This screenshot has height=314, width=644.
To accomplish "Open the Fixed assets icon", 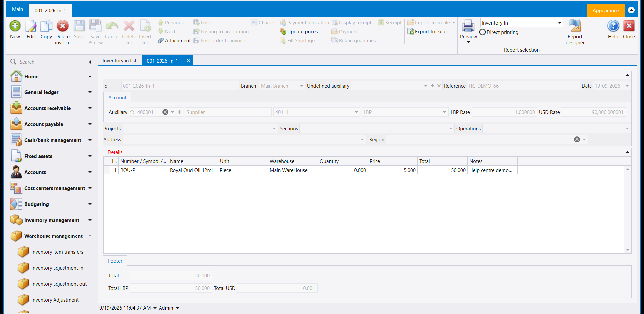I will (16, 156).
